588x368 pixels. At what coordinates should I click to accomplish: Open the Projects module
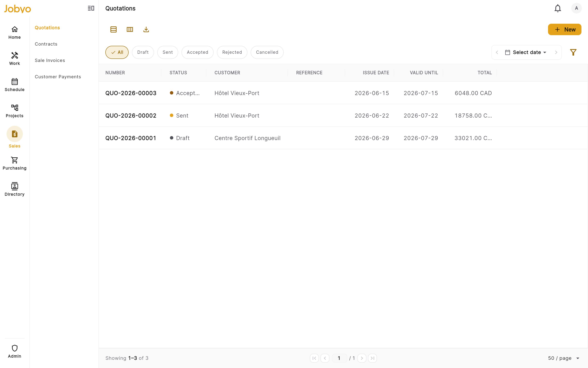[x=14, y=111]
